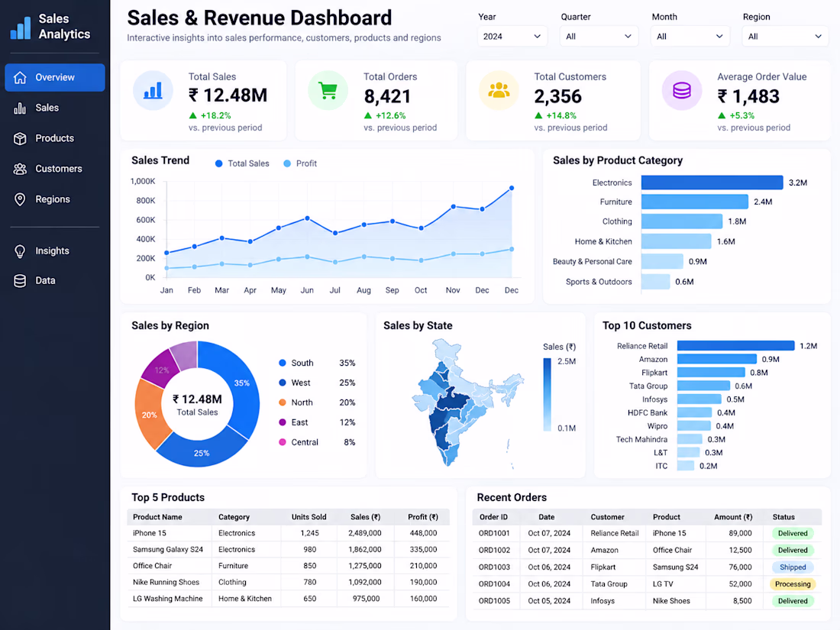Click the Furniture 2.4M category bar
The width and height of the screenshot is (840, 630).
coord(694,202)
